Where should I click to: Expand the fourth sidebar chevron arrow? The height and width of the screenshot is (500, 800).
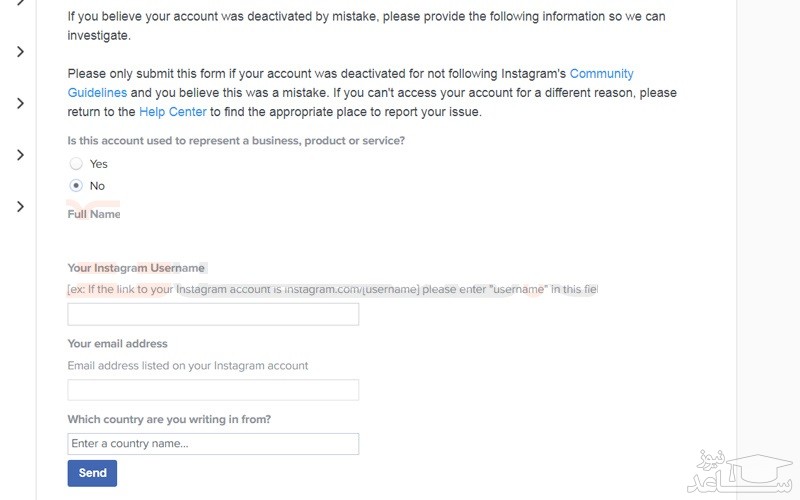[x=20, y=155]
